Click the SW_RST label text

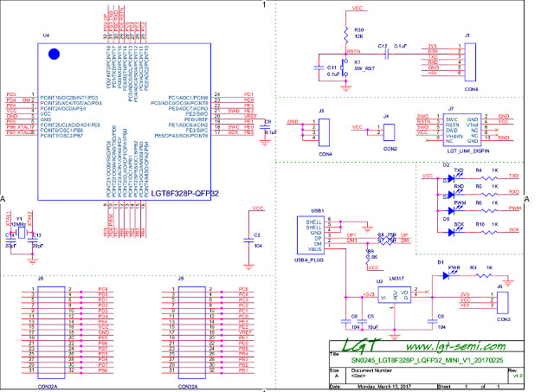click(364, 68)
